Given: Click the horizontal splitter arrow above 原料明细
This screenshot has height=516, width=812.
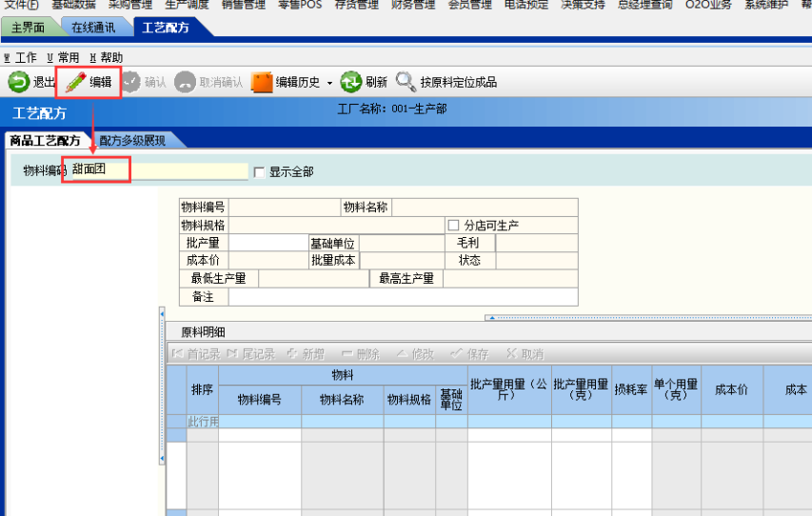Looking at the screenshot, I should 492,318.
